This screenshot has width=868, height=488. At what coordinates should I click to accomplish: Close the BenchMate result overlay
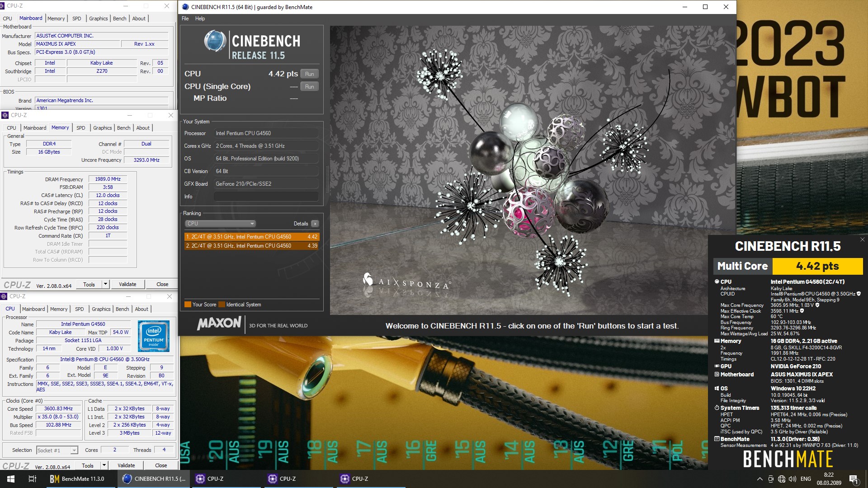(x=862, y=239)
